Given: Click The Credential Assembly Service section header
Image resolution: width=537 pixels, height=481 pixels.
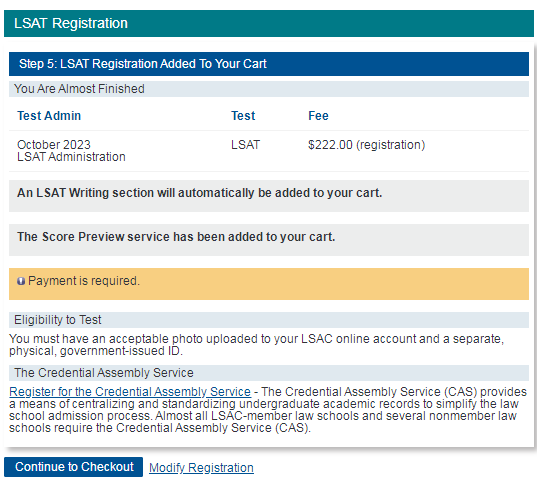Looking at the screenshot, I should coord(269,373).
